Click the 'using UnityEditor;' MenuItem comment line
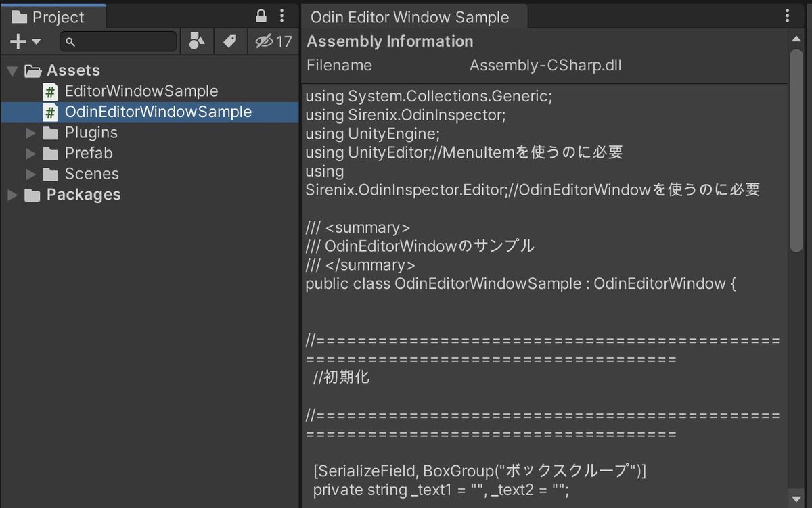The image size is (812, 508). (464, 152)
